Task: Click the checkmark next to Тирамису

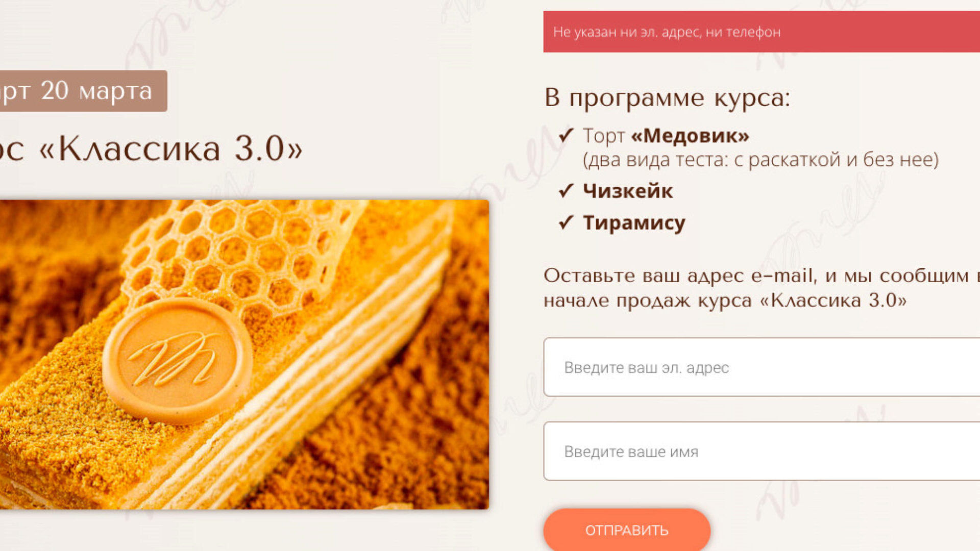Action: [566, 222]
